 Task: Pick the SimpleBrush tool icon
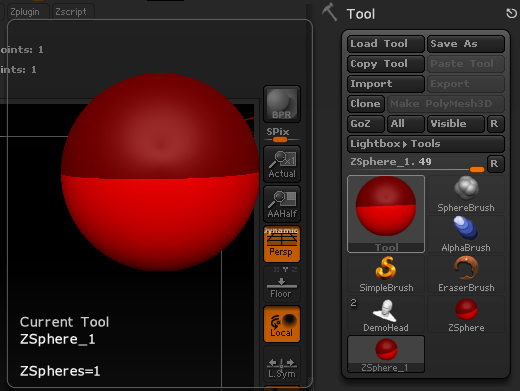coord(386,274)
